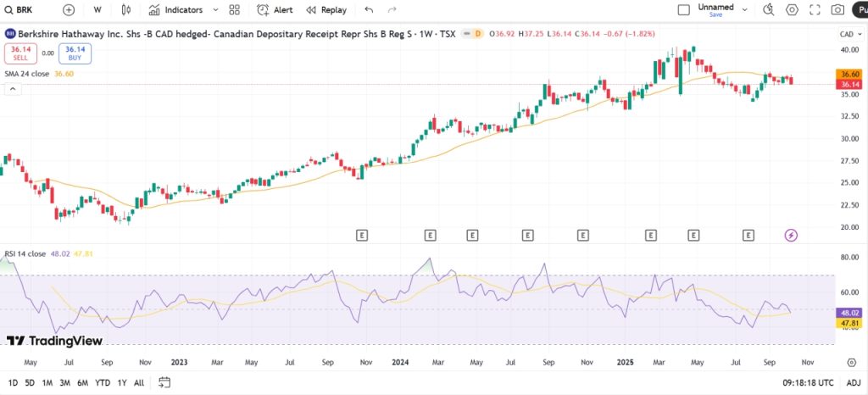Open quick search magnifier icon at top right

click(x=769, y=10)
